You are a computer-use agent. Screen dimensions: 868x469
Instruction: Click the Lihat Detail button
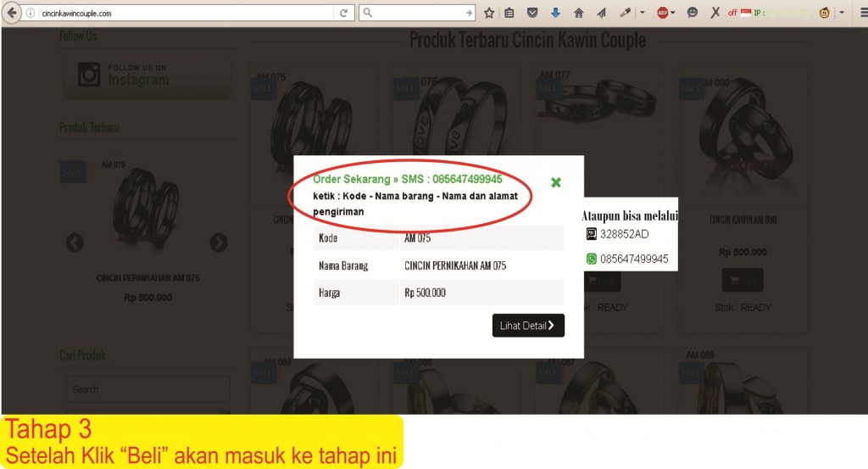[x=528, y=326]
